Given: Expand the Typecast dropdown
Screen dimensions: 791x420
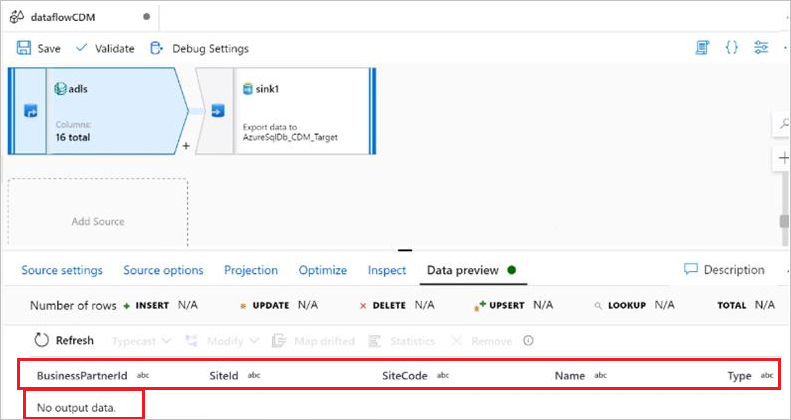Looking at the screenshot, I should [x=142, y=341].
